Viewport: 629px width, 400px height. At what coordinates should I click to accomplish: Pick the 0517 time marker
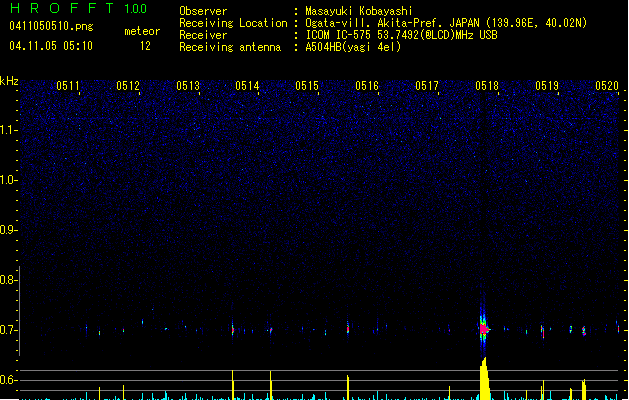coord(427,87)
